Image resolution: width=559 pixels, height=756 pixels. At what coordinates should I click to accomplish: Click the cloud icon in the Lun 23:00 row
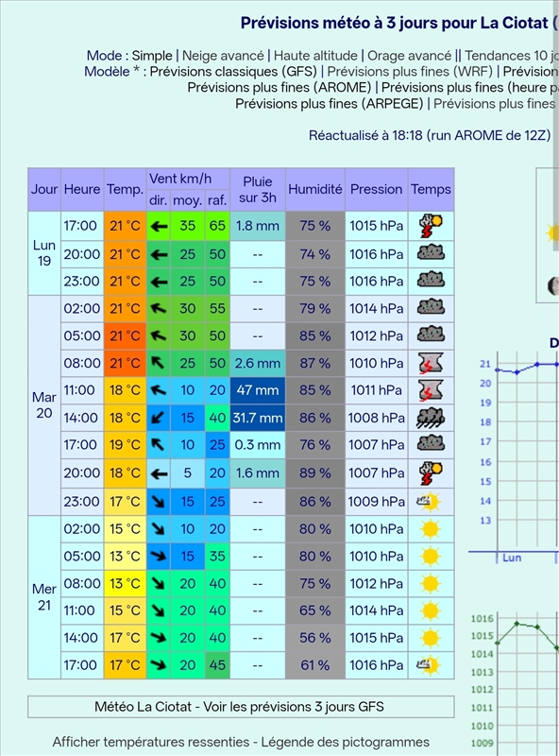[x=431, y=281]
